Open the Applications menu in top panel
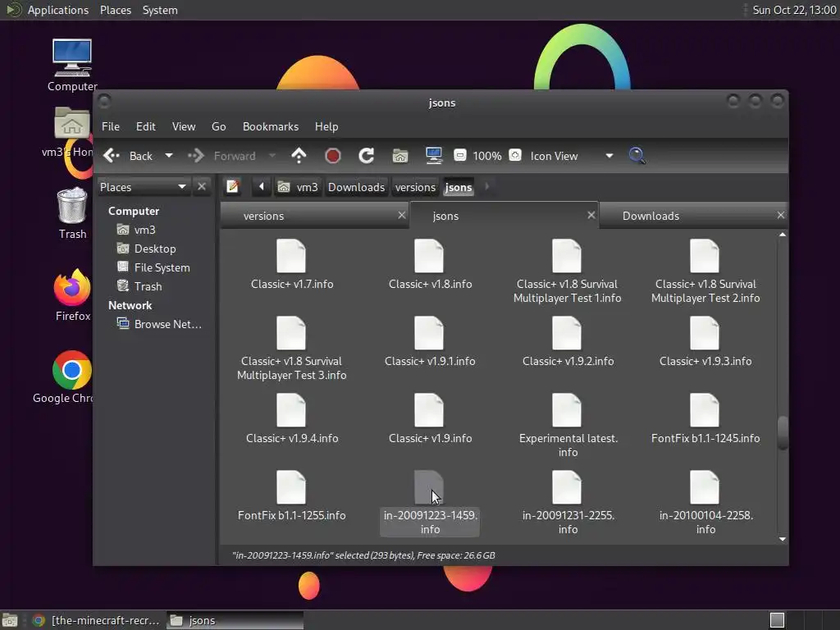The height and width of the screenshot is (630, 840). (x=58, y=10)
